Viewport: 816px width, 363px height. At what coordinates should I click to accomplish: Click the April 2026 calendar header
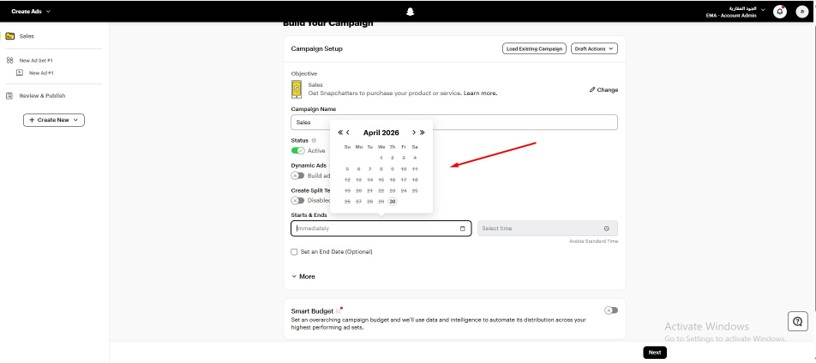coord(381,133)
